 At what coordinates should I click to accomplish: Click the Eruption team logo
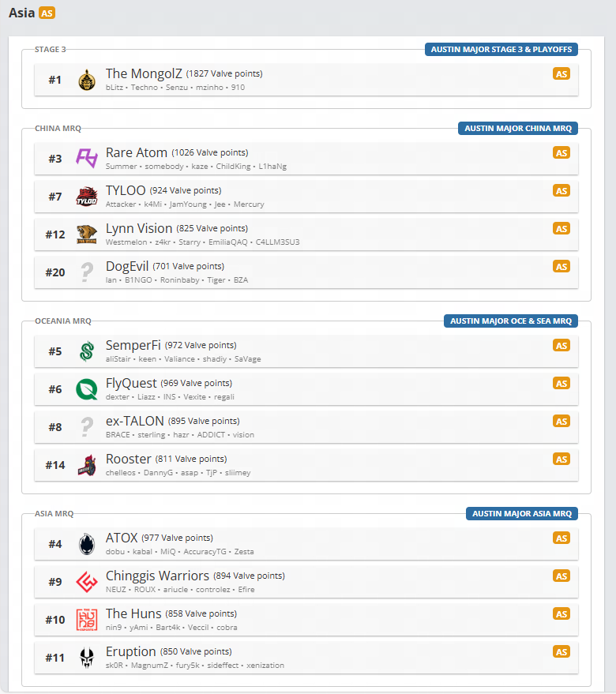pos(87,658)
